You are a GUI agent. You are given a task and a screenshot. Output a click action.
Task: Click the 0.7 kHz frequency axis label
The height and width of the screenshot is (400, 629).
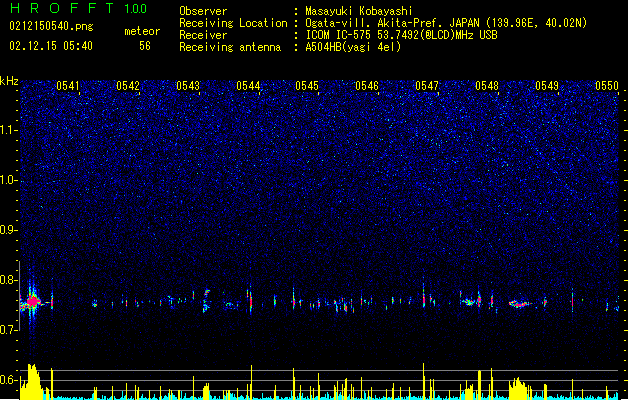9,330
